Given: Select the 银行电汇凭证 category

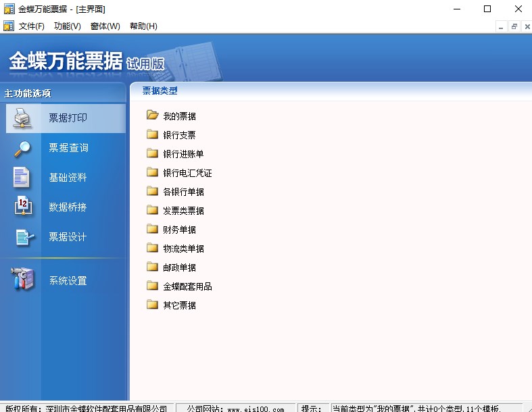Looking at the screenshot, I should coord(187,173).
